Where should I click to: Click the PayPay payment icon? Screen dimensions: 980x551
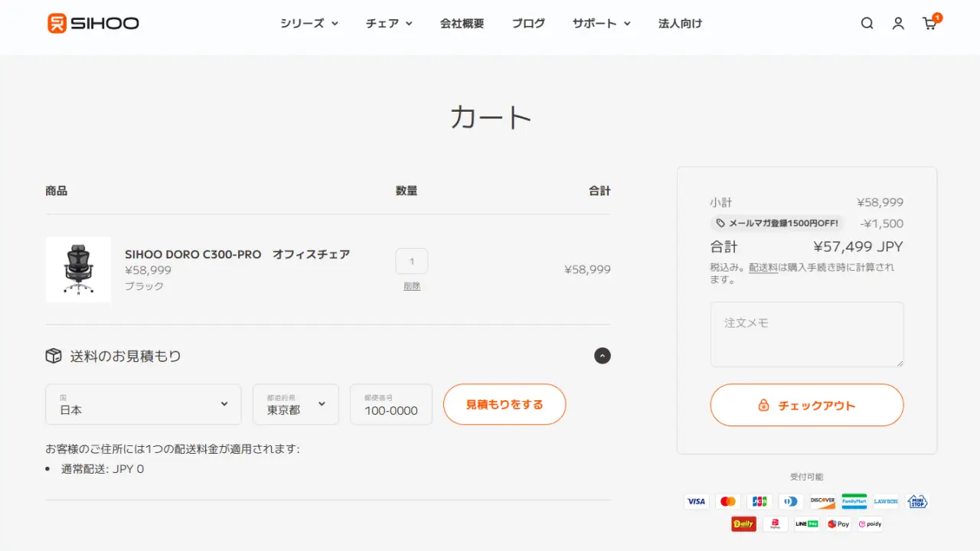pyautogui.click(x=776, y=524)
